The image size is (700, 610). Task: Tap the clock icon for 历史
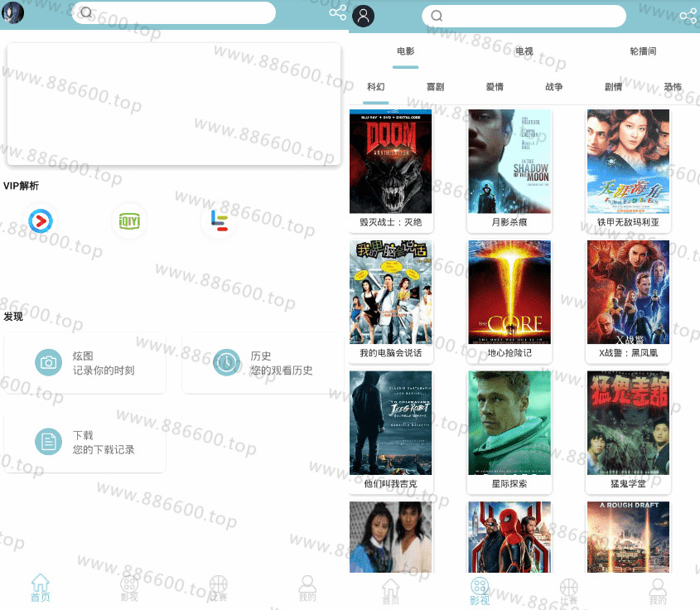tap(226, 363)
